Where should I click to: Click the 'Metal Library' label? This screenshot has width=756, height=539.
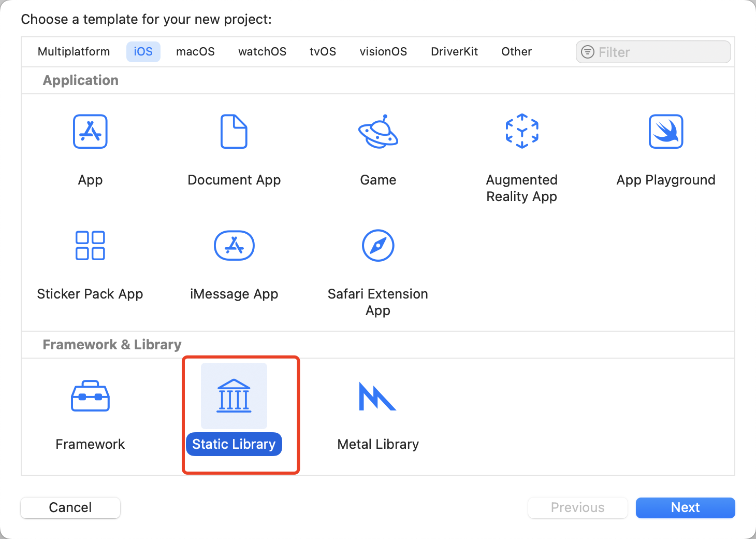point(378,444)
